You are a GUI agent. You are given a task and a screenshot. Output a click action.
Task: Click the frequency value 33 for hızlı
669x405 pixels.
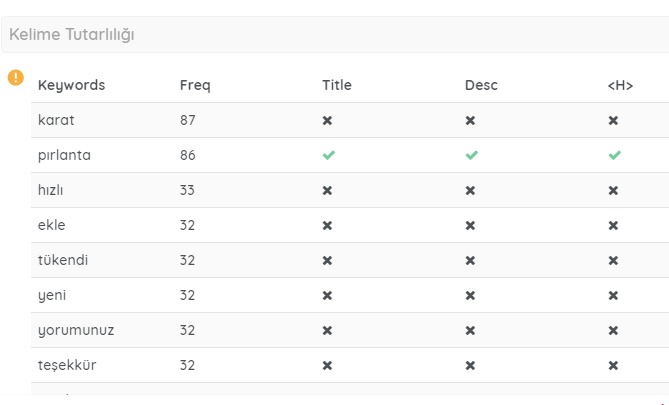pos(187,190)
